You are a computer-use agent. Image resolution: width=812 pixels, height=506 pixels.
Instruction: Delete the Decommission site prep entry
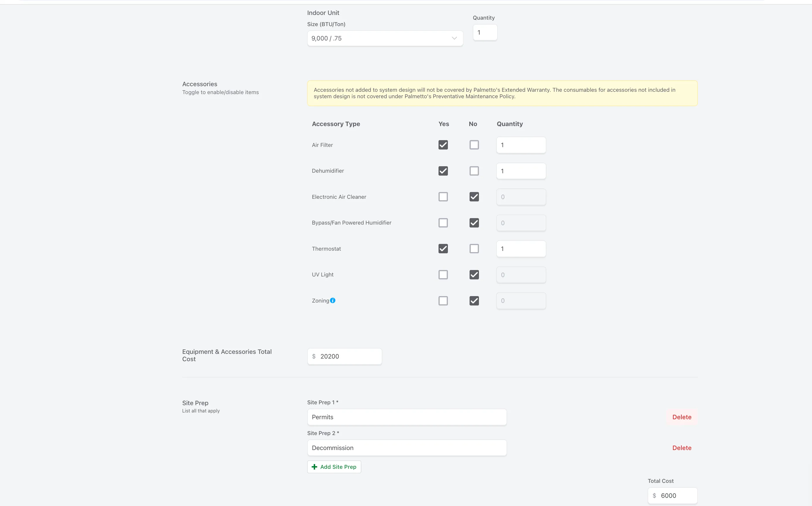coord(682,448)
